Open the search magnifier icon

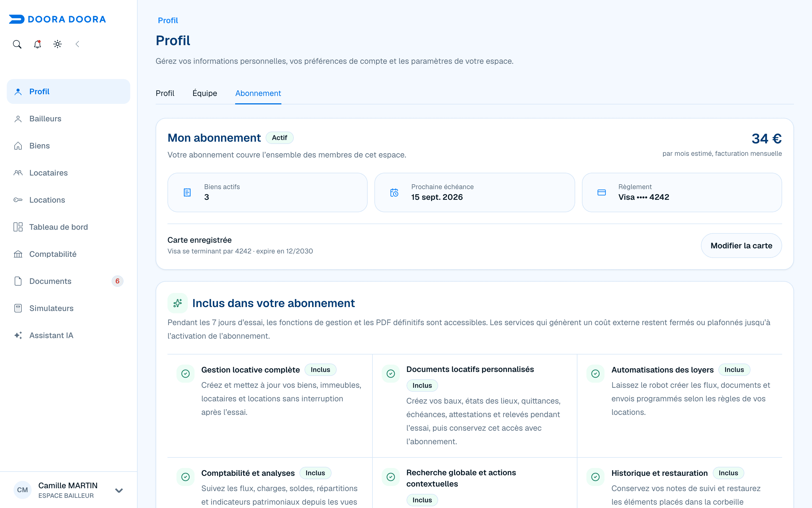17,44
